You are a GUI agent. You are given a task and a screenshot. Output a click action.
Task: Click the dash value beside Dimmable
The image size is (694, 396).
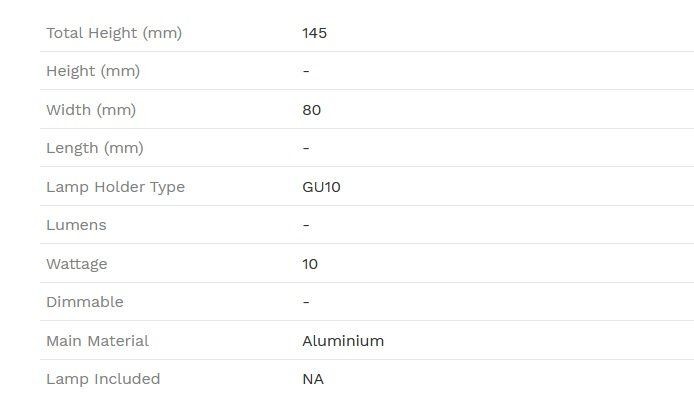[306, 302]
